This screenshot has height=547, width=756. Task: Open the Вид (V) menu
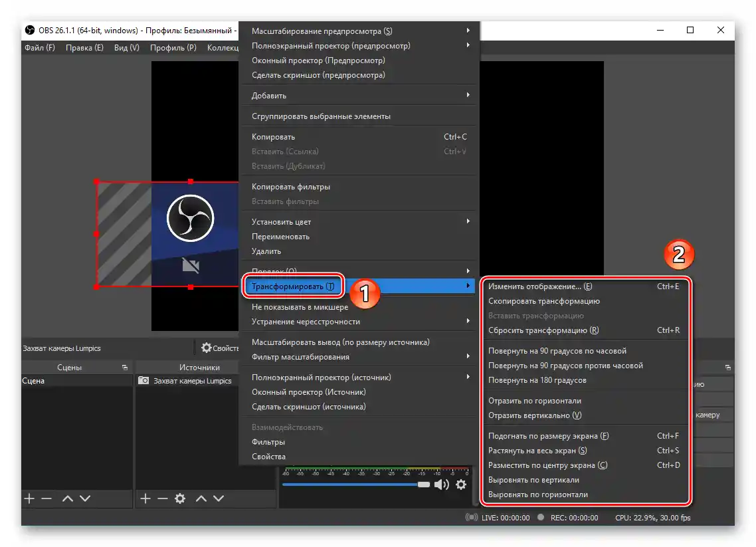(127, 47)
